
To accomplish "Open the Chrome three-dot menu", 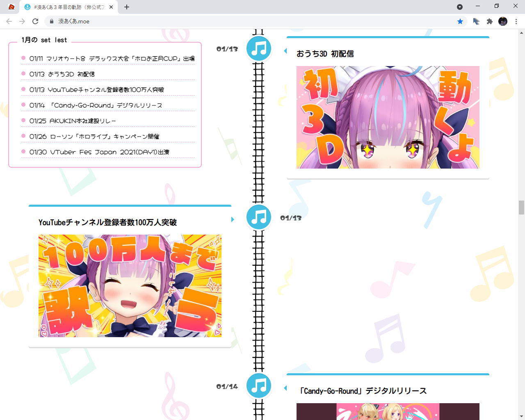I will (x=516, y=21).
